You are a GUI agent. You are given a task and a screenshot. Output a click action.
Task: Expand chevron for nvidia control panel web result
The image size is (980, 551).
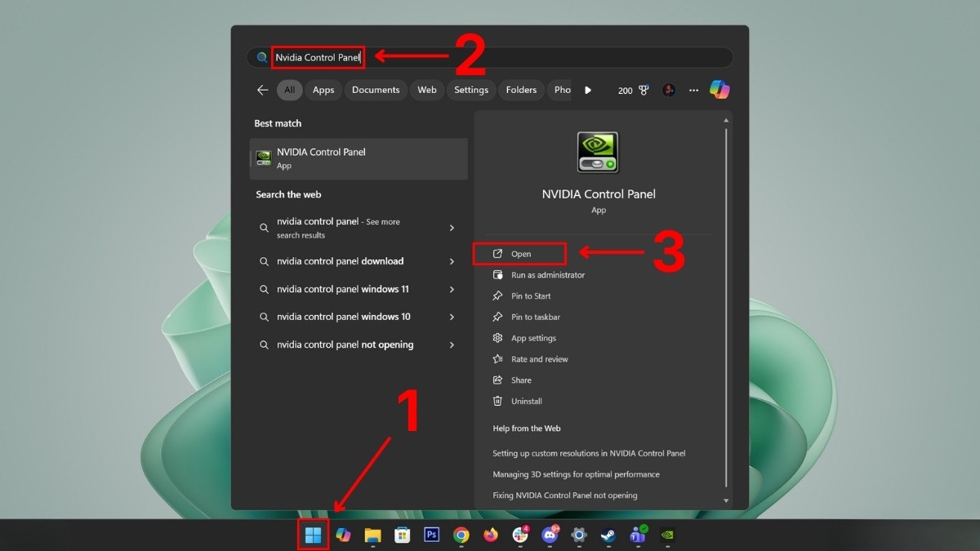(x=452, y=228)
